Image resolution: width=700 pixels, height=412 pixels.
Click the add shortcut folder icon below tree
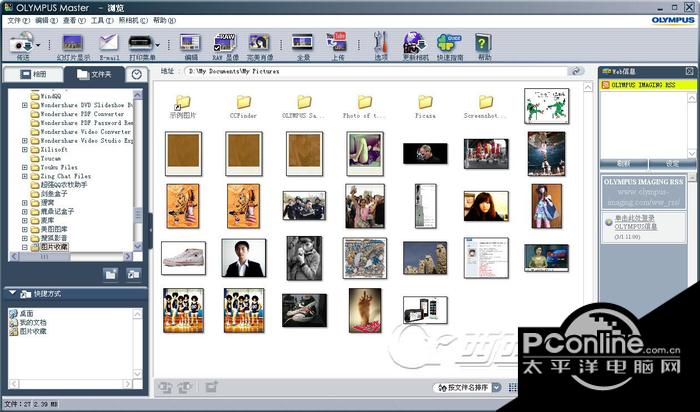(x=133, y=274)
